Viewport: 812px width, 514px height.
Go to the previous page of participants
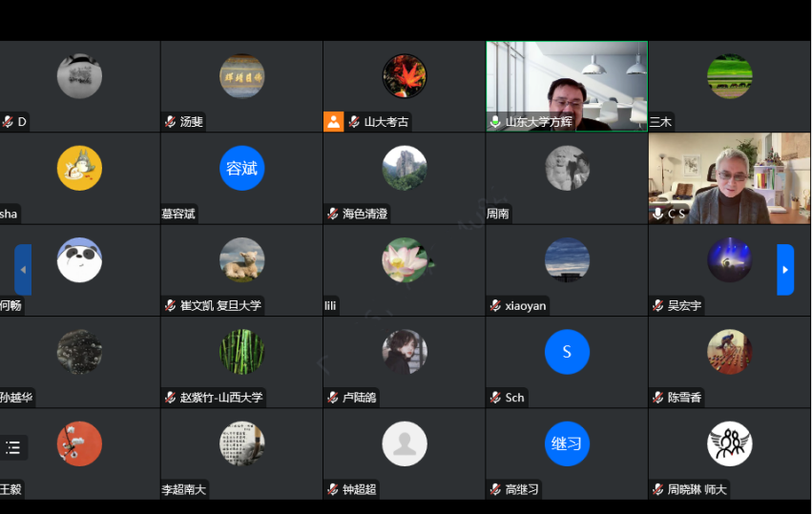[x=23, y=270]
